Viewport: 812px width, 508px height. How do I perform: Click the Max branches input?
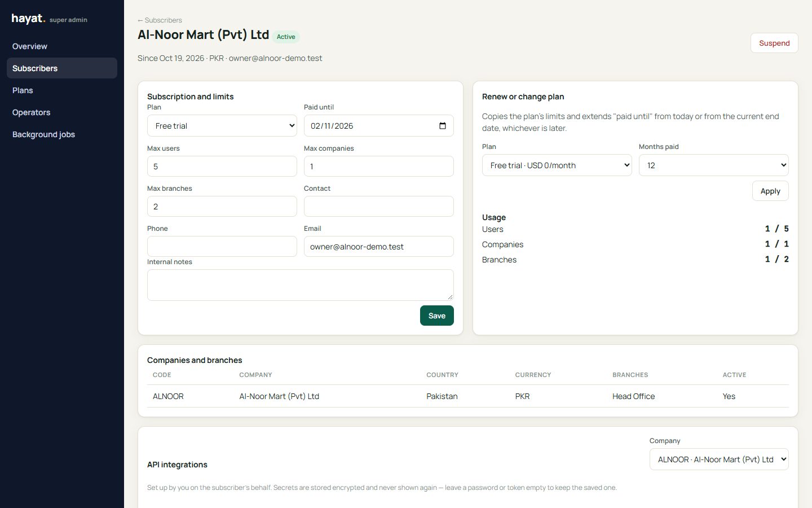(x=222, y=207)
